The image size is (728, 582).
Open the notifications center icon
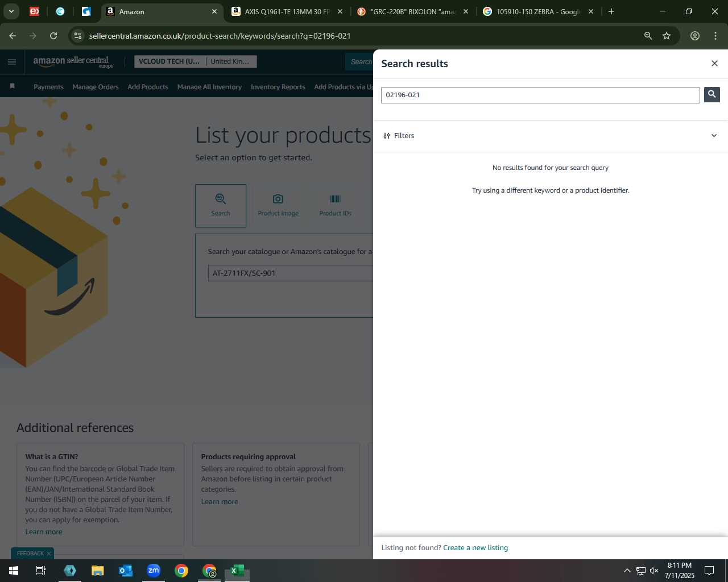coord(709,571)
